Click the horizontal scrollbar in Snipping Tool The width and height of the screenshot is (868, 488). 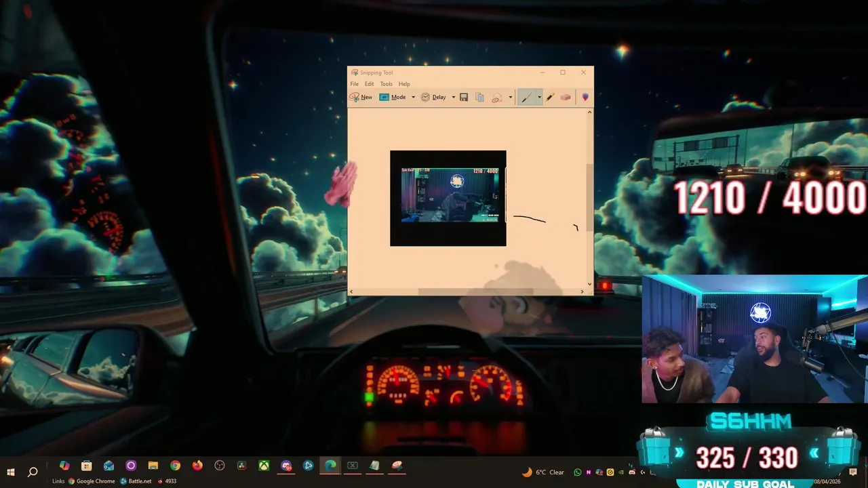pyautogui.click(x=475, y=291)
